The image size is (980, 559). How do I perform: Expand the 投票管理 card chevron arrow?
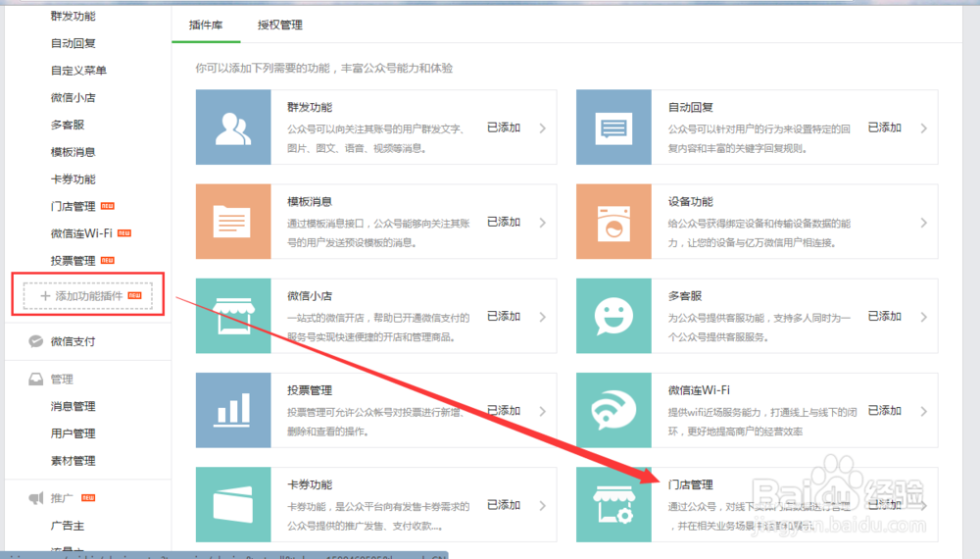tap(543, 412)
